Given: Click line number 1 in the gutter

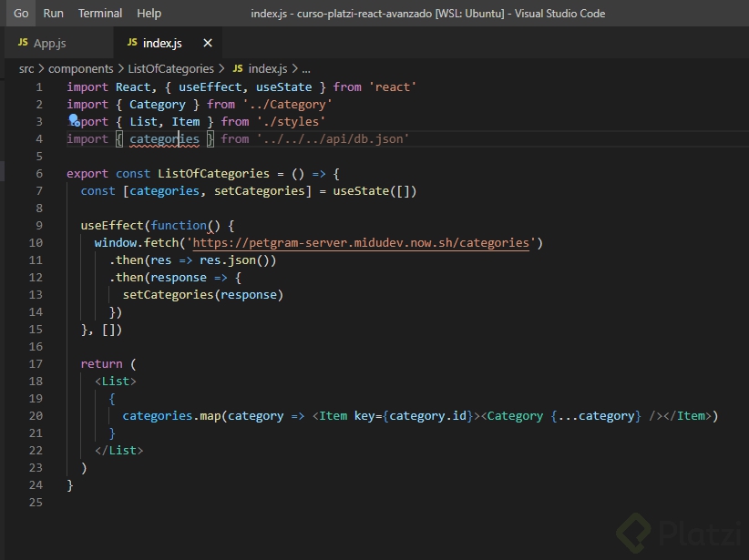Looking at the screenshot, I should [x=38, y=87].
